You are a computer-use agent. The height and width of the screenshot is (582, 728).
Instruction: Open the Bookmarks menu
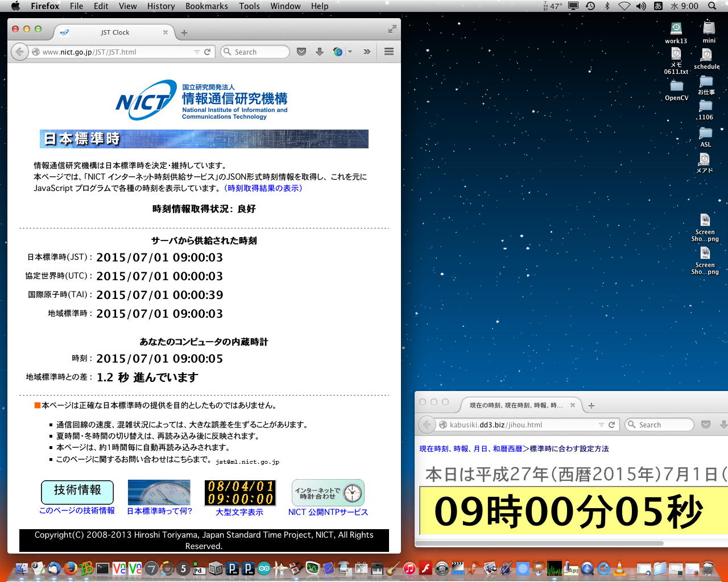(x=206, y=6)
